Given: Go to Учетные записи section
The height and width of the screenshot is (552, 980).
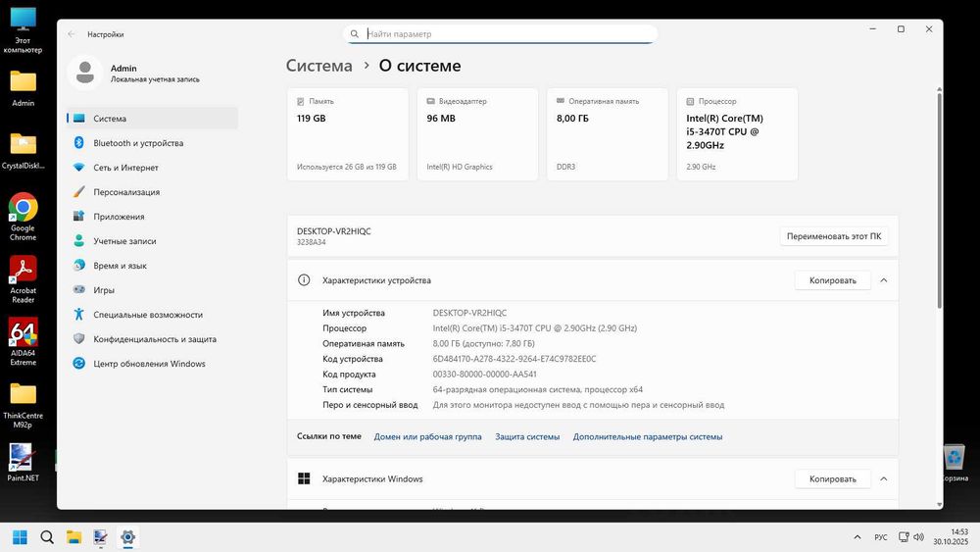Looking at the screenshot, I should [x=124, y=241].
